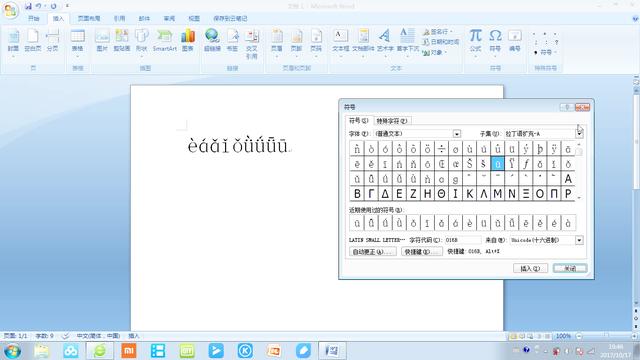The height and width of the screenshot is (360, 640).
Task: Open the Windows Start button
Action: [x=12, y=351]
